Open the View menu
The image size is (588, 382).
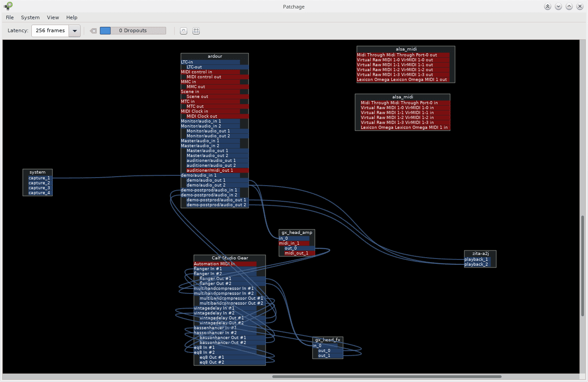tap(53, 17)
